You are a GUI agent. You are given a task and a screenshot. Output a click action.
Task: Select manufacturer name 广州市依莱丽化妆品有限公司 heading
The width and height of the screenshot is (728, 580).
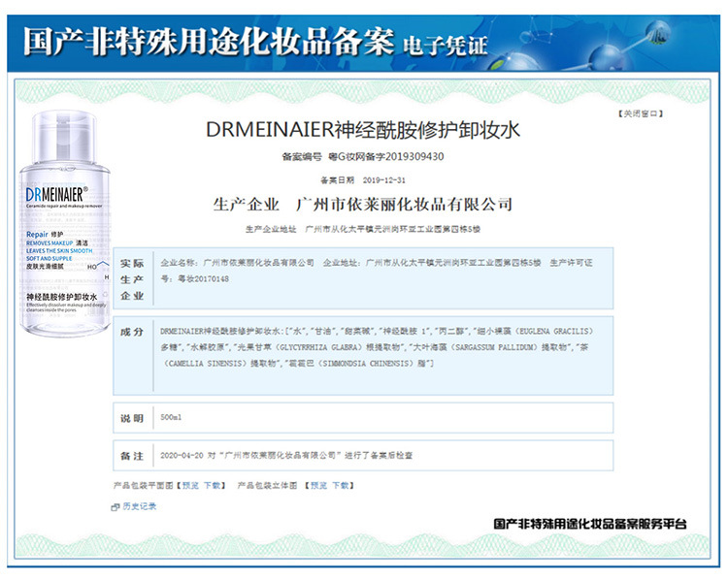404,204
